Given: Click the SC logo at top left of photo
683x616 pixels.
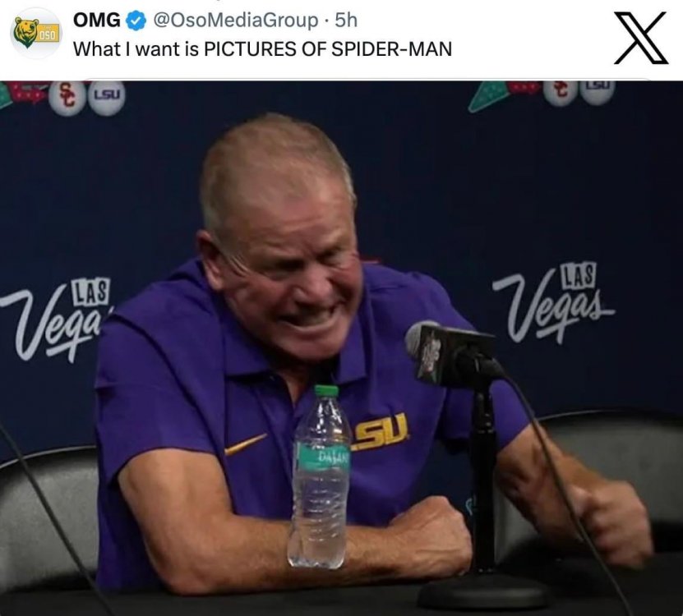Looking at the screenshot, I should click(67, 98).
